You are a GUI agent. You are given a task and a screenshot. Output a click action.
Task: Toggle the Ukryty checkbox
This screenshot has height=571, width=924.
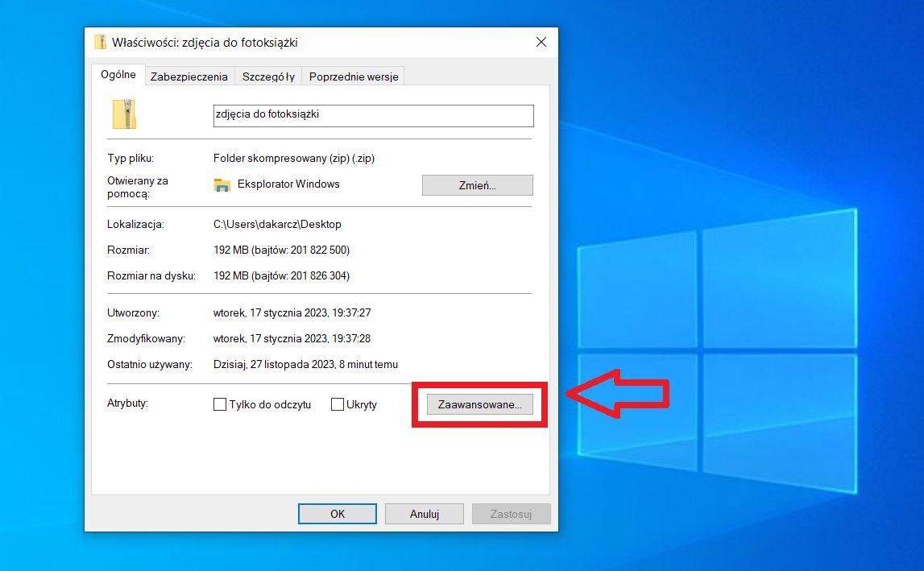tap(337, 404)
